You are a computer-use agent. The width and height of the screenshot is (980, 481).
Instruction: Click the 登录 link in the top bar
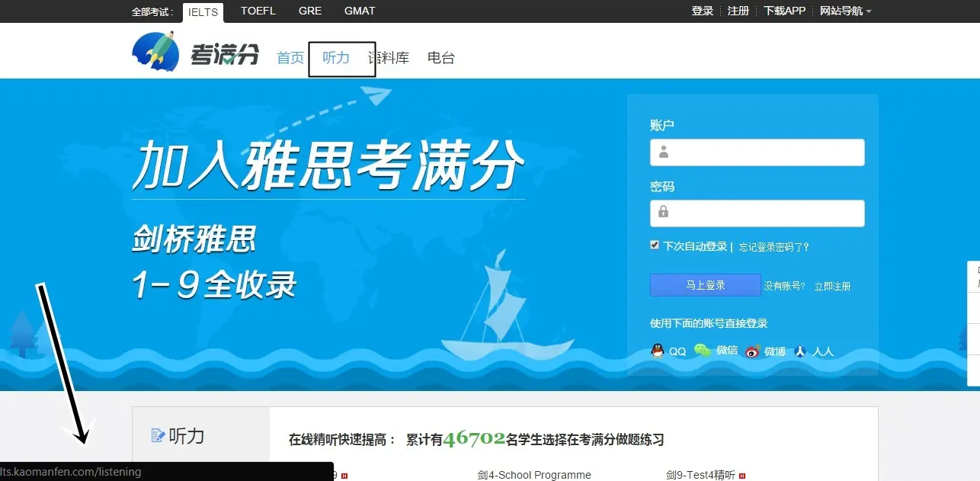(x=703, y=11)
